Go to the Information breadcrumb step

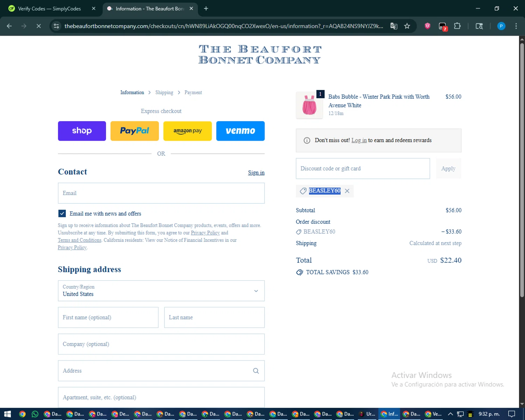click(x=132, y=92)
